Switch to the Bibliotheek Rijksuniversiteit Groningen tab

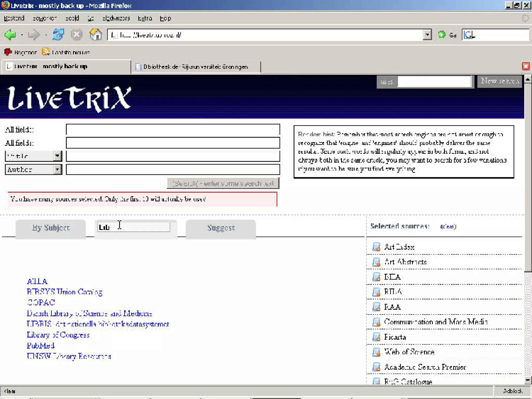pyautogui.click(x=195, y=67)
